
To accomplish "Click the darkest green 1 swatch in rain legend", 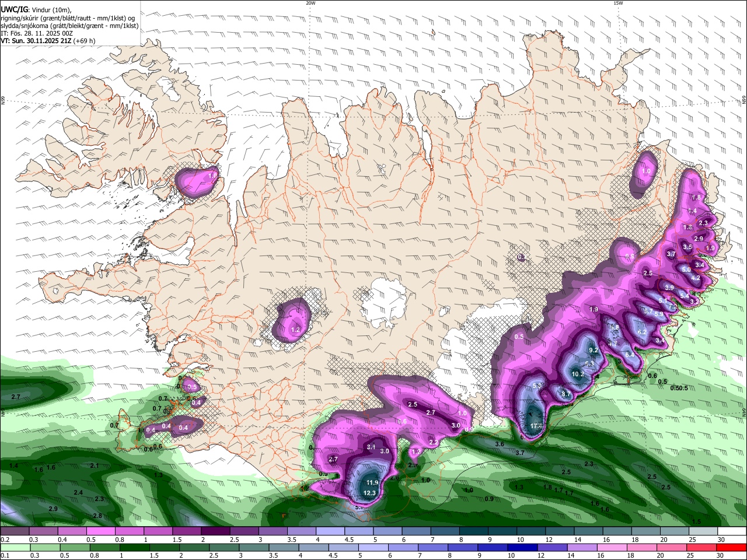I will (134, 547).
